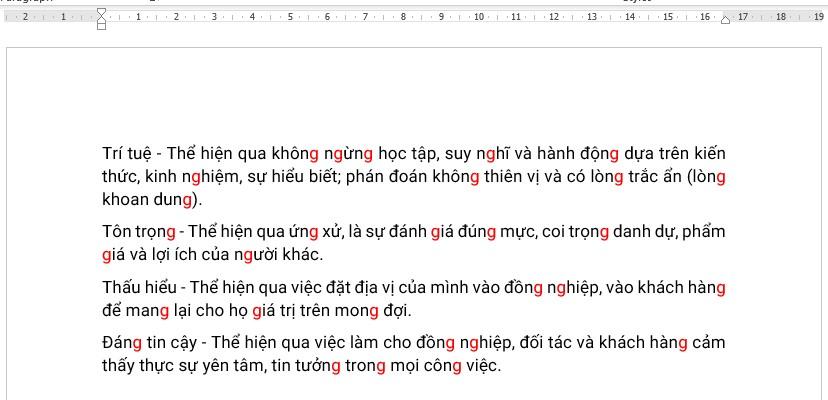The image size is (828, 400).
Task: Click the words 'hành động'
Action: point(578,154)
